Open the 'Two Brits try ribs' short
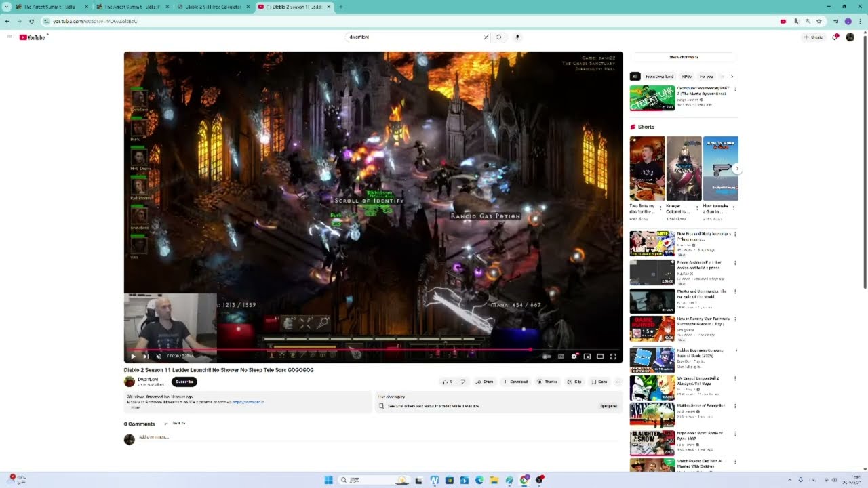 pos(647,168)
